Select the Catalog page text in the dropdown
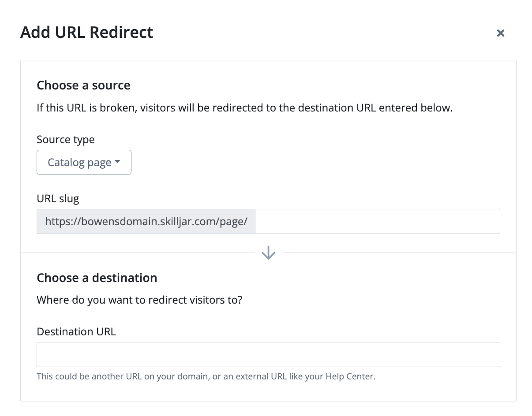The height and width of the screenshot is (416, 532). coord(79,163)
